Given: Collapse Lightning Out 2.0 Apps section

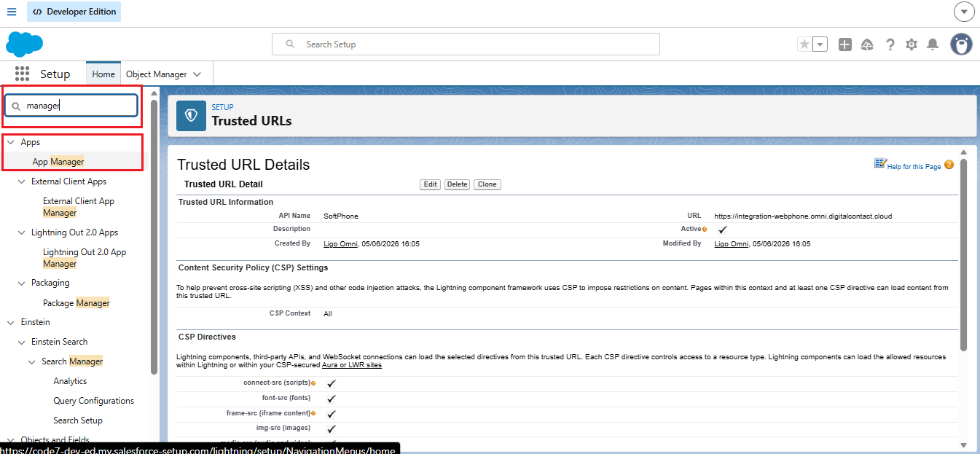Looking at the screenshot, I should pos(22,232).
